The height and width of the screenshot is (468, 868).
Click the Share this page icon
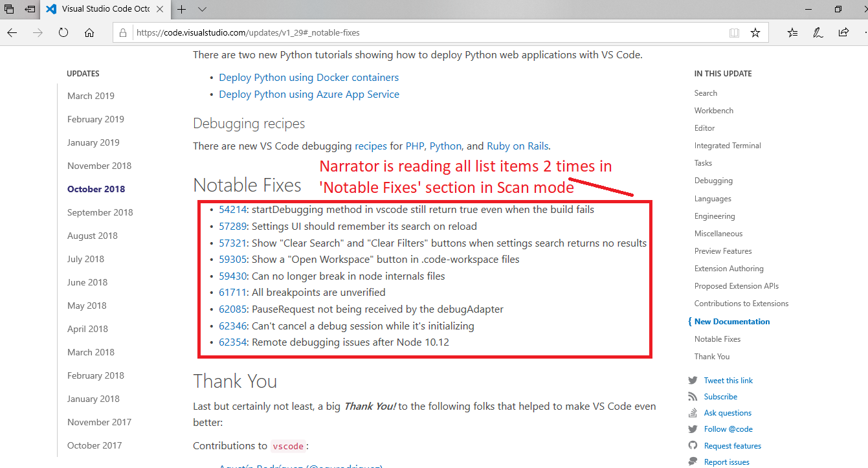tap(843, 32)
